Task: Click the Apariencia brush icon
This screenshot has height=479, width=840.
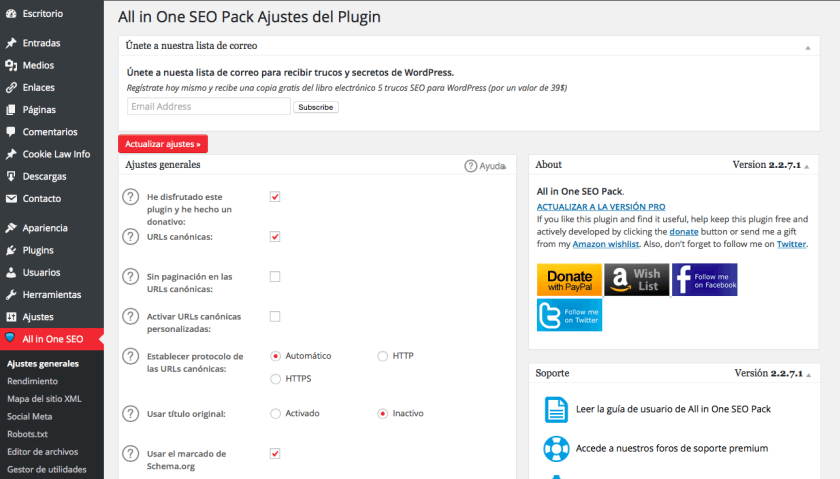Action: click(x=11, y=228)
